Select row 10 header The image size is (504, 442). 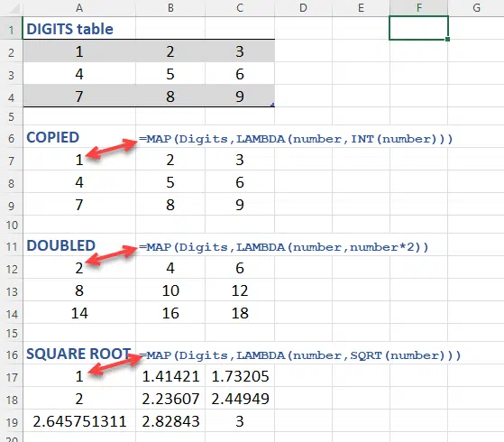pos(12,225)
